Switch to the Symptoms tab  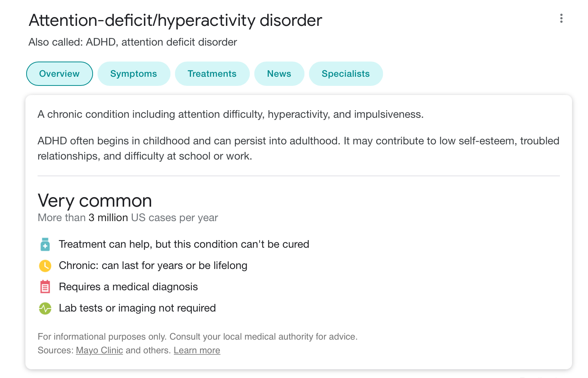134,74
